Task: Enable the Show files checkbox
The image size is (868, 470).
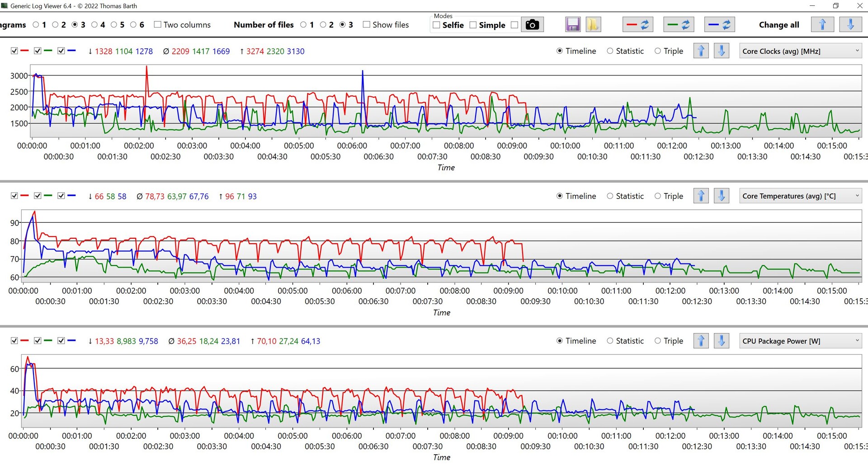Action: tap(366, 25)
